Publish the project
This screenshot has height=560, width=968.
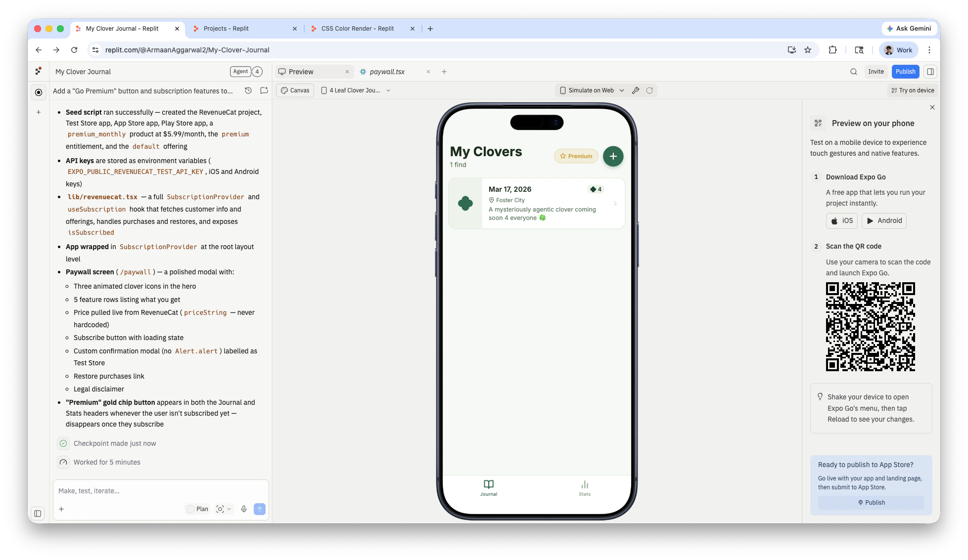(905, 71)
